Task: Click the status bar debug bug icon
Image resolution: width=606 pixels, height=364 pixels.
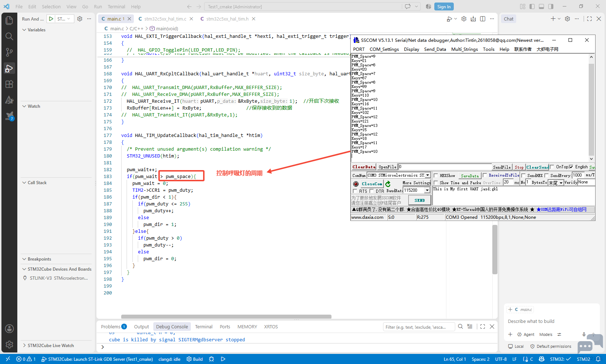Action: [x=211, y=359]
